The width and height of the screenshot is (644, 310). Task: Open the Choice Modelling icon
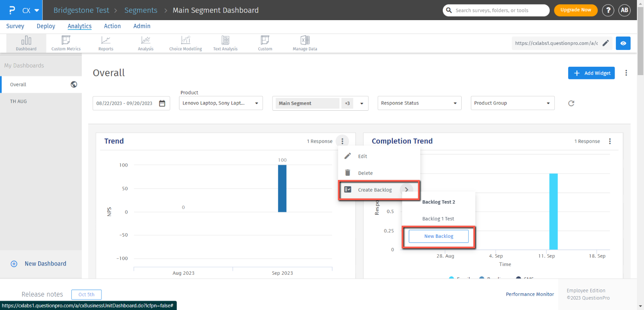pos(185,43)
